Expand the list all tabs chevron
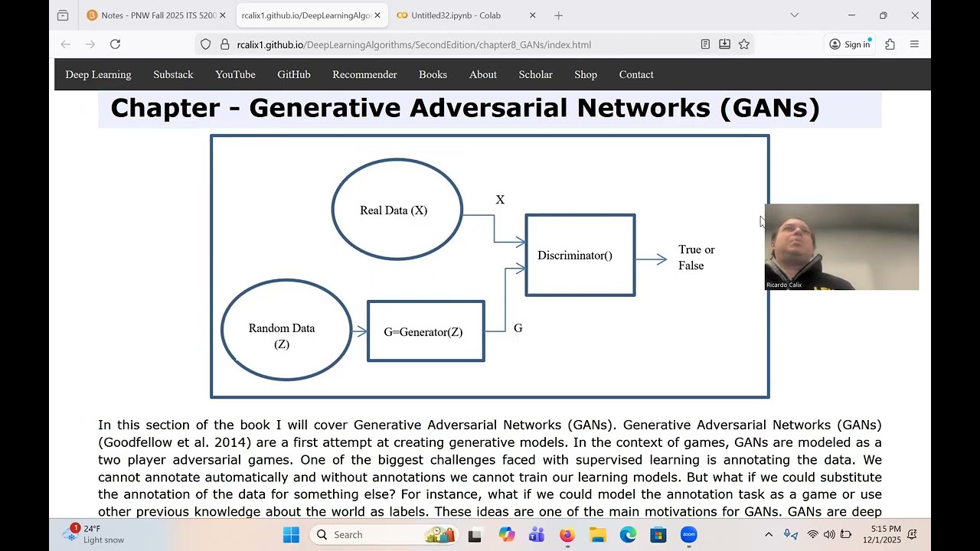 (x=795, y=15)
